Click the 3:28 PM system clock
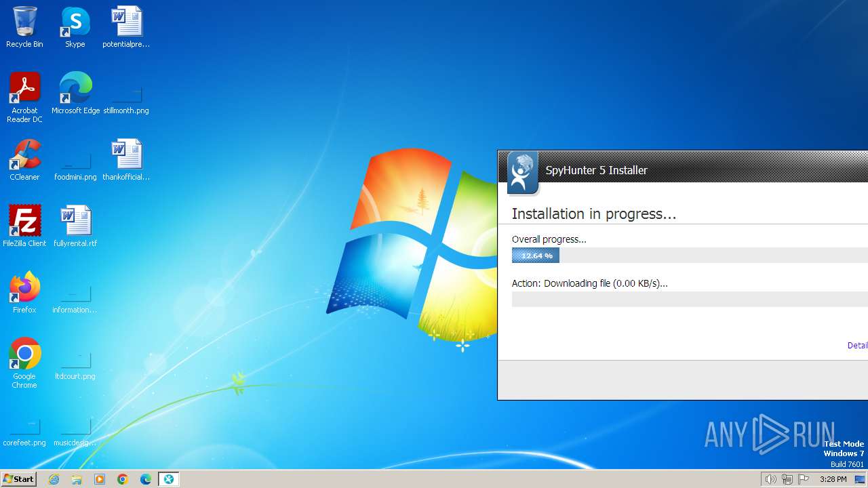This screenshot has width=868, height=488. (x=833, y=479)
